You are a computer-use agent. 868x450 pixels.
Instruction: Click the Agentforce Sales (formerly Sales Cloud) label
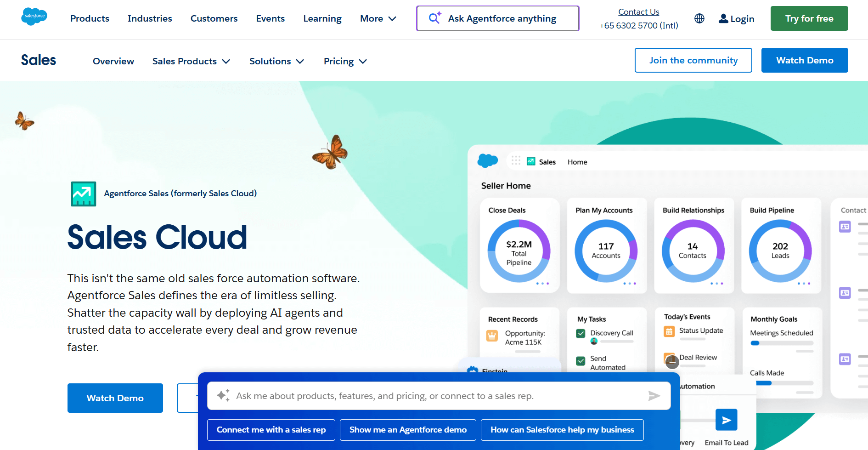pos(180,194)
